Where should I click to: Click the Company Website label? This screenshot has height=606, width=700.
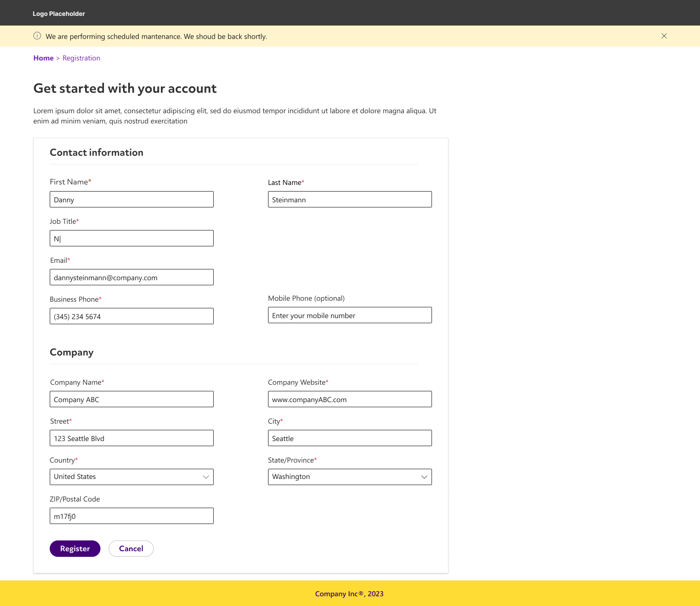tap(298, 382)
